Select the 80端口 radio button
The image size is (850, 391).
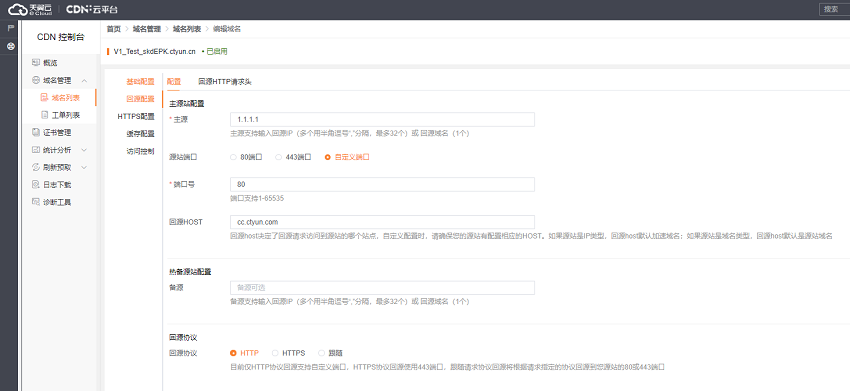coord(234,157)
